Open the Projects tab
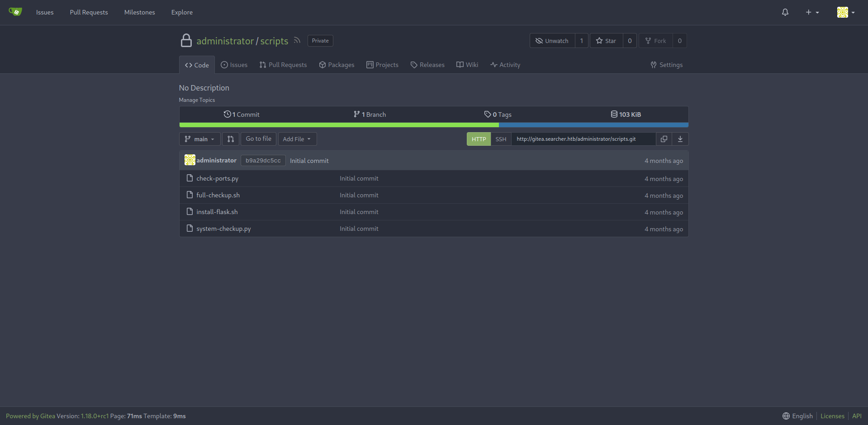Screen dimensions: 868x425 pos(382,65)
